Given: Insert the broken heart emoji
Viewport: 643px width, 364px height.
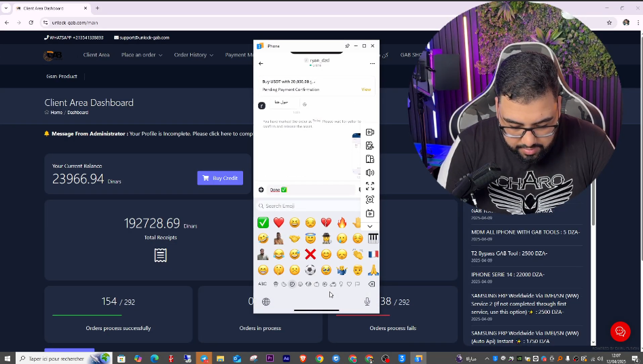Looking at the screenshot, I should tap(326, 223).
